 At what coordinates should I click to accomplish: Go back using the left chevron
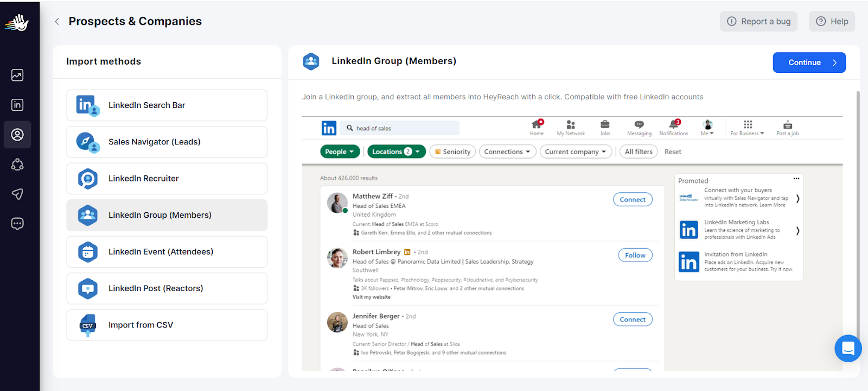coord(57,21)
